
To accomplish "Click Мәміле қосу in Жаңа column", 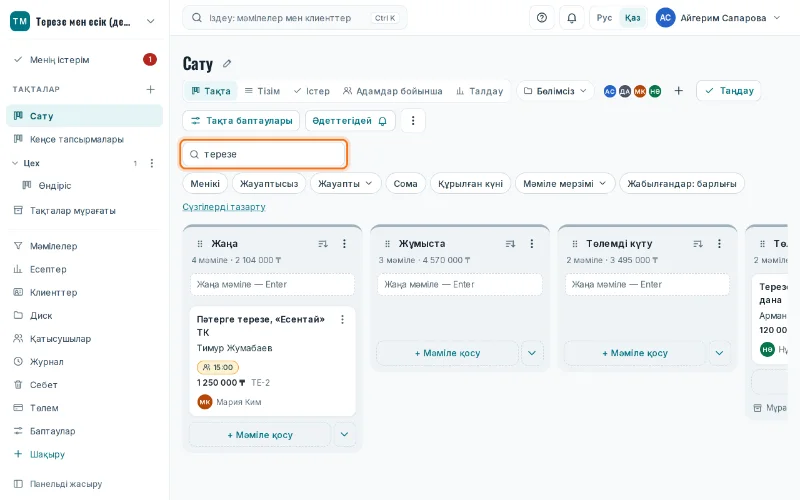I will point(260,435).
